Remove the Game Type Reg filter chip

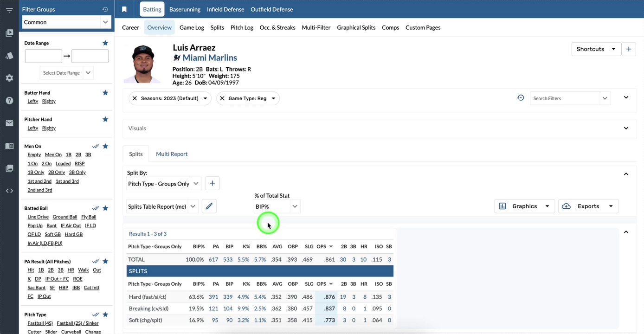point(222,98)
